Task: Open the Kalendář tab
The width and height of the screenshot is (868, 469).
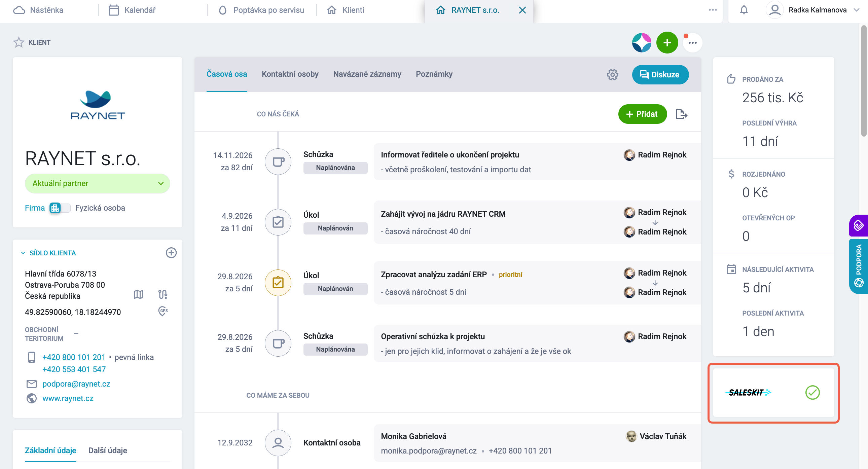Action: tap(132, 10)
